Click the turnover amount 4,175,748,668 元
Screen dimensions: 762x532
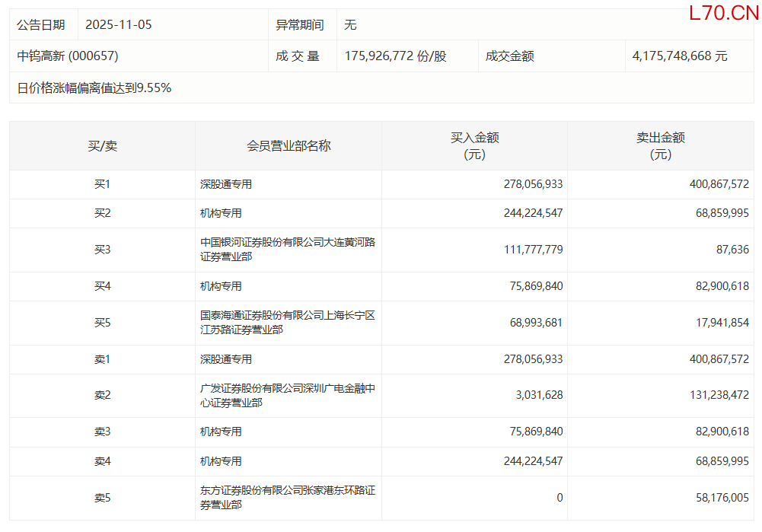pos(680,56)
